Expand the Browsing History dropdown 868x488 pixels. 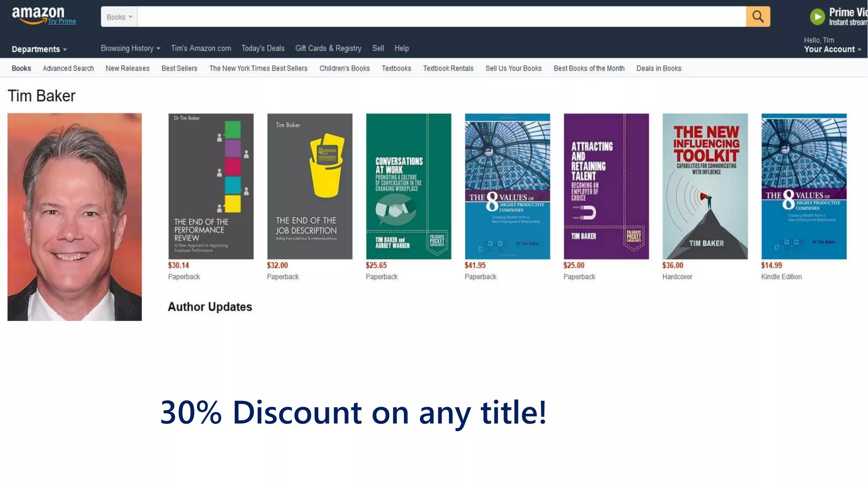(x=131, y=48)
